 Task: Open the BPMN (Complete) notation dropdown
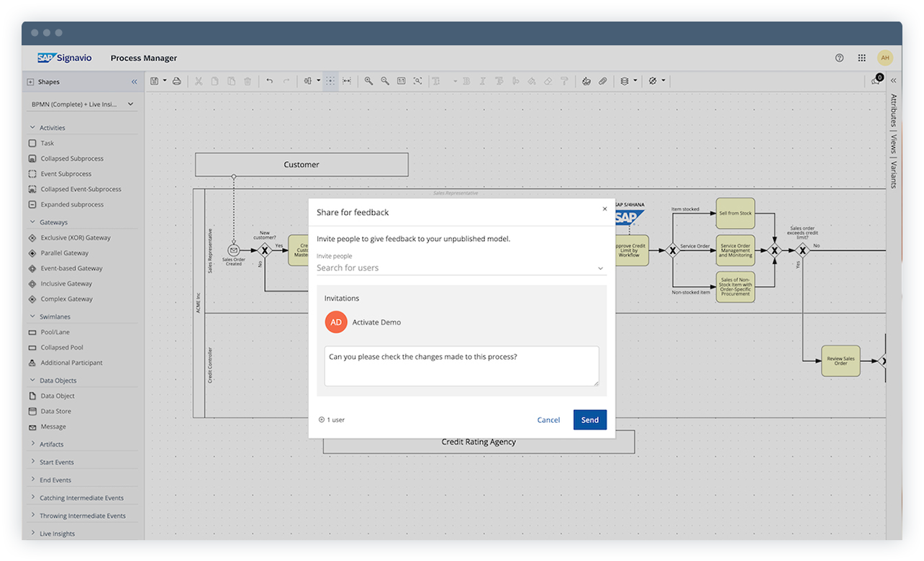click(x=81, y=104)
